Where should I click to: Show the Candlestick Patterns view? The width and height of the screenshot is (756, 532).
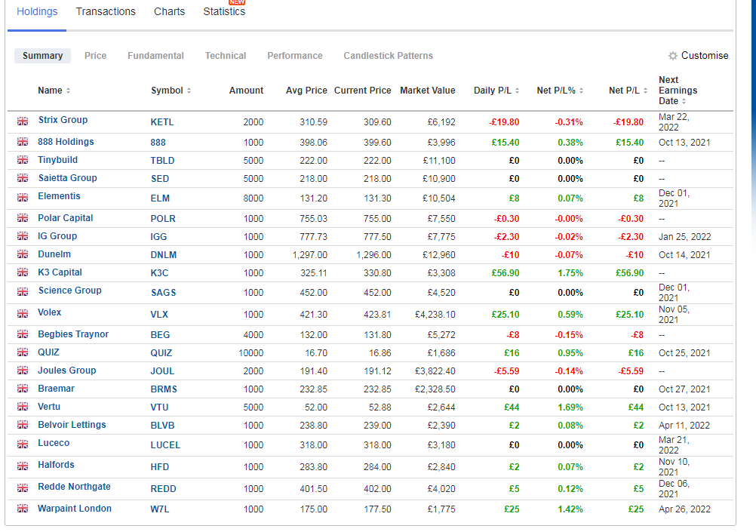click(388, 56)
